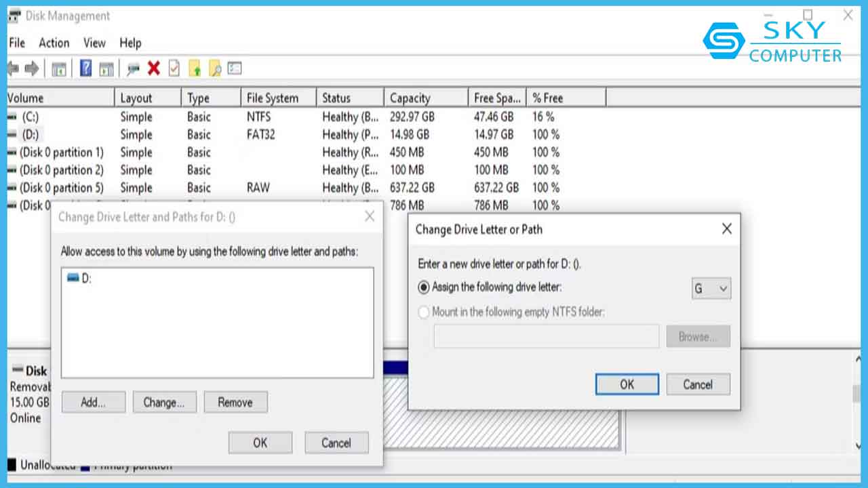The height and width of the screenshot is (488, 868).
Task: Open the Action menu
Action: [54, 43]
